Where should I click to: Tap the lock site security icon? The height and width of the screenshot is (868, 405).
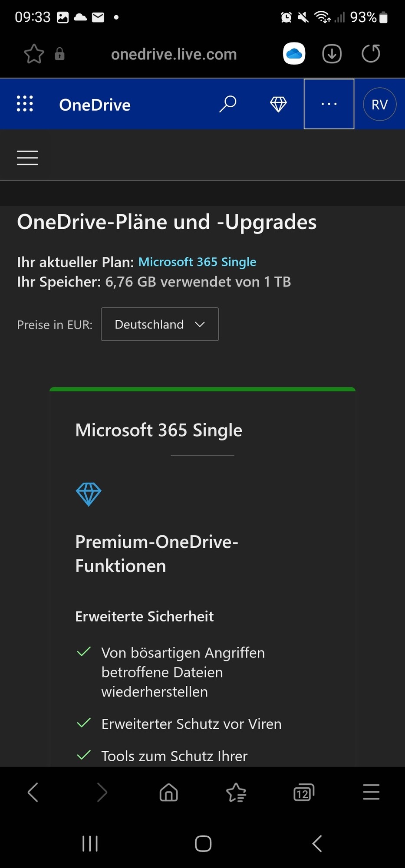tap(59, 54)
